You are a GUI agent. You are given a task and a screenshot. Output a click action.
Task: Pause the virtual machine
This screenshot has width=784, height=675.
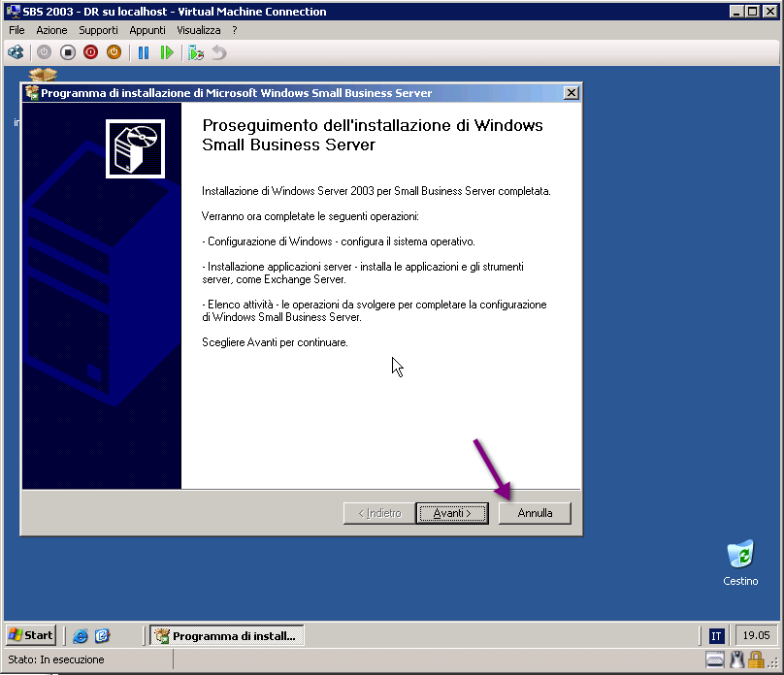pyautogui.click(x=144, y=52)
